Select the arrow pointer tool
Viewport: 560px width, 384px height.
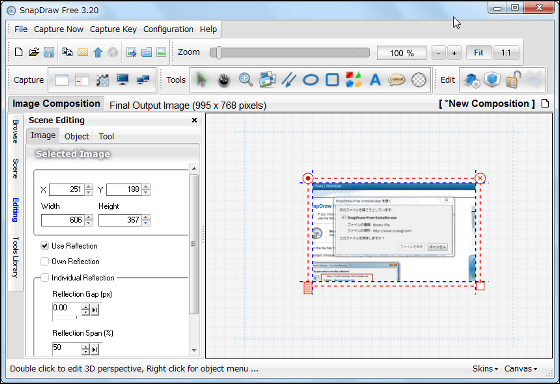click(x=202, y=80)
